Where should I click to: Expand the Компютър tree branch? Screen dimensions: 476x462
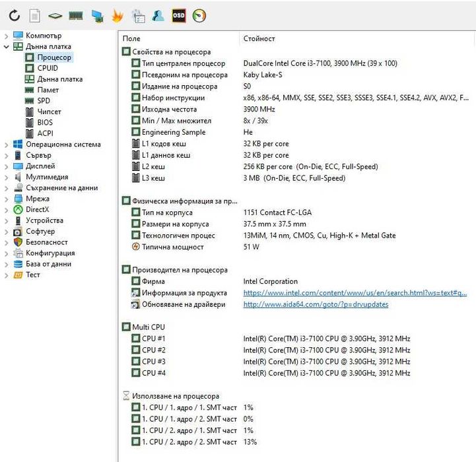coord(6,36)
